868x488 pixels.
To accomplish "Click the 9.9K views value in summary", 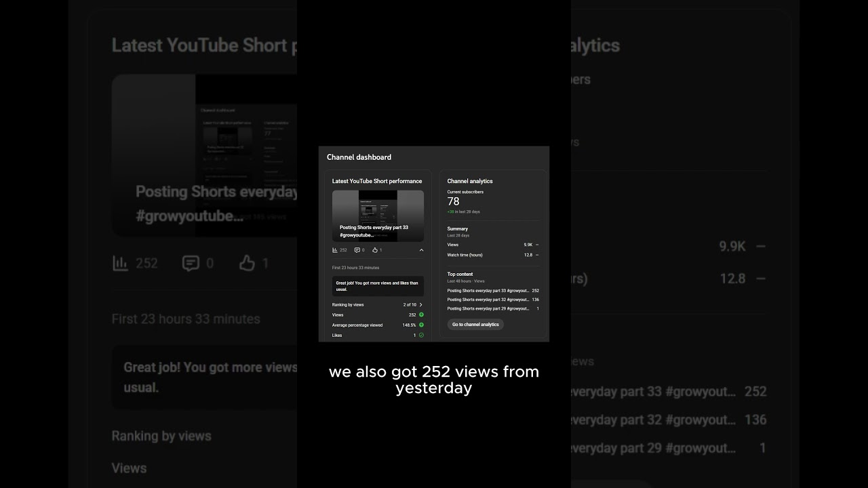I will [x=528, y=245].
